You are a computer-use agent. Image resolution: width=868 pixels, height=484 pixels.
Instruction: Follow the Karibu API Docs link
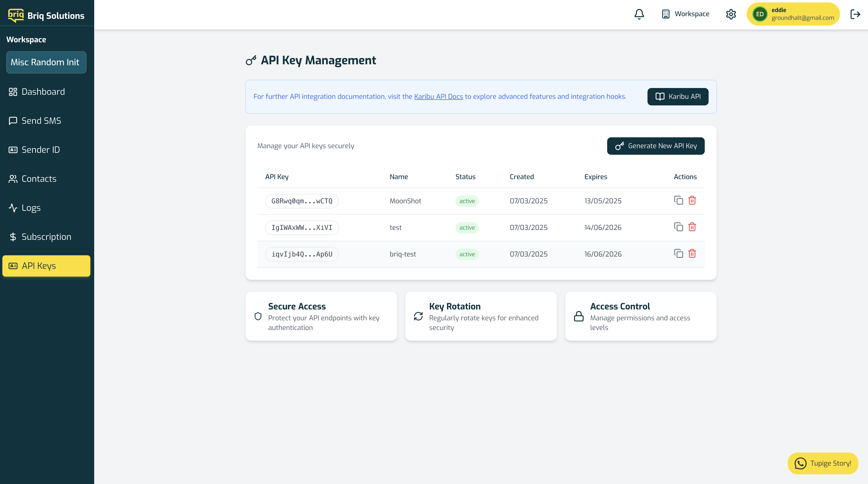[438, 96]
